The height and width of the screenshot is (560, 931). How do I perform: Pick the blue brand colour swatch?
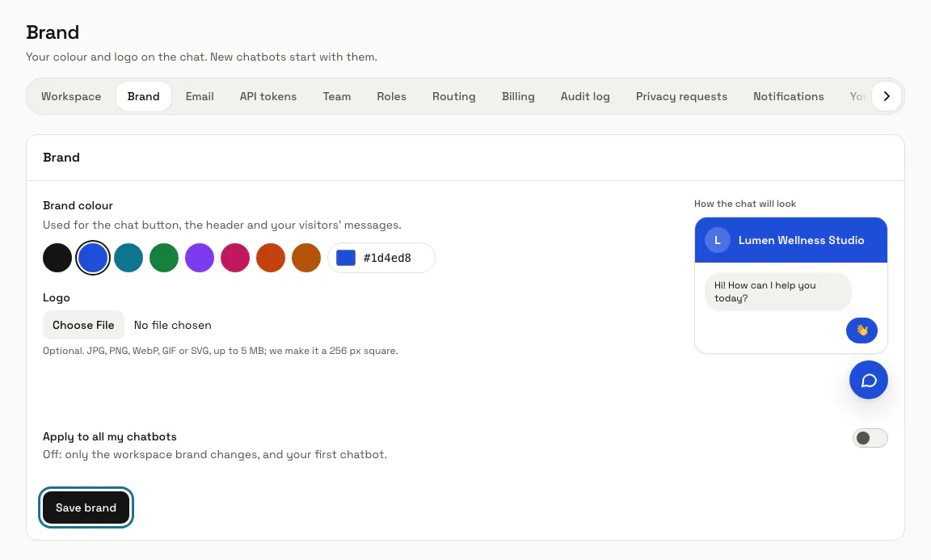click(93, 258)
